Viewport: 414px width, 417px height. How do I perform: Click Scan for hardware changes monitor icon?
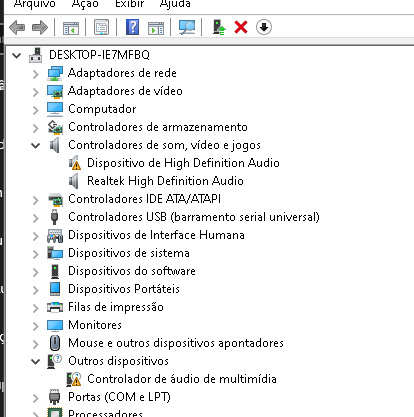(x=187, y=27)
